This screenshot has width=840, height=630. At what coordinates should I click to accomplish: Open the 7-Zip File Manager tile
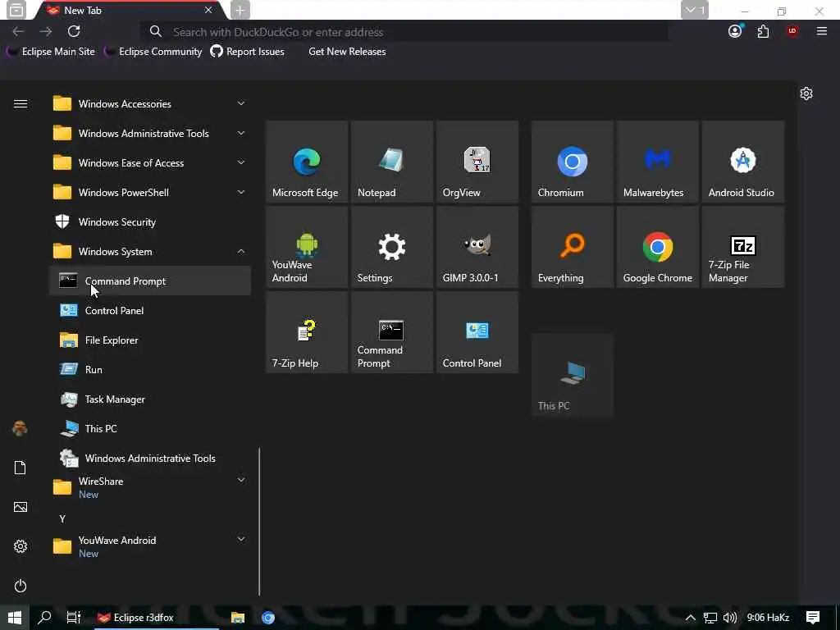click(x=743, y=247)
